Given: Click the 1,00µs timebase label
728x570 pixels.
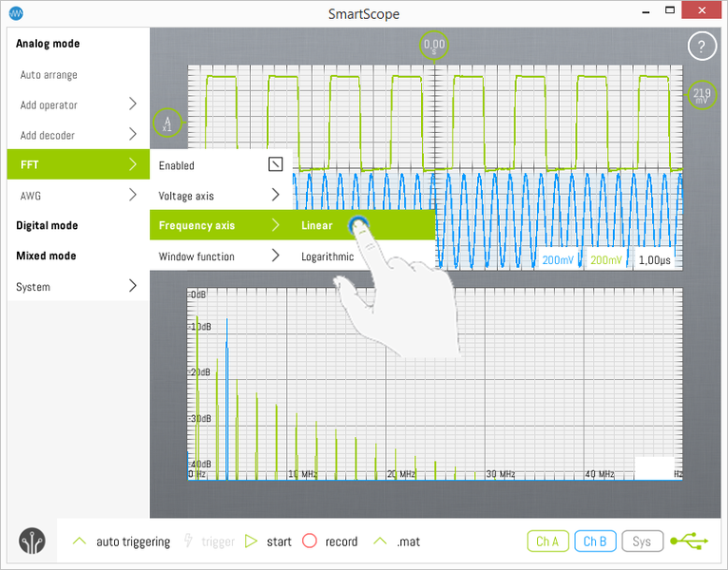Looking at the screenshot, I should pyautogui.click(x=655, y=259).
